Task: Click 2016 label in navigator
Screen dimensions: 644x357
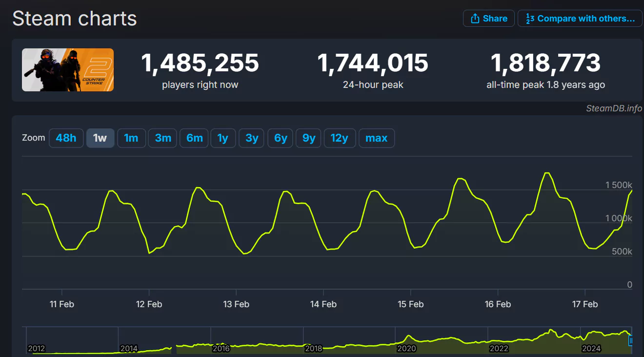Action: (221, 349)
